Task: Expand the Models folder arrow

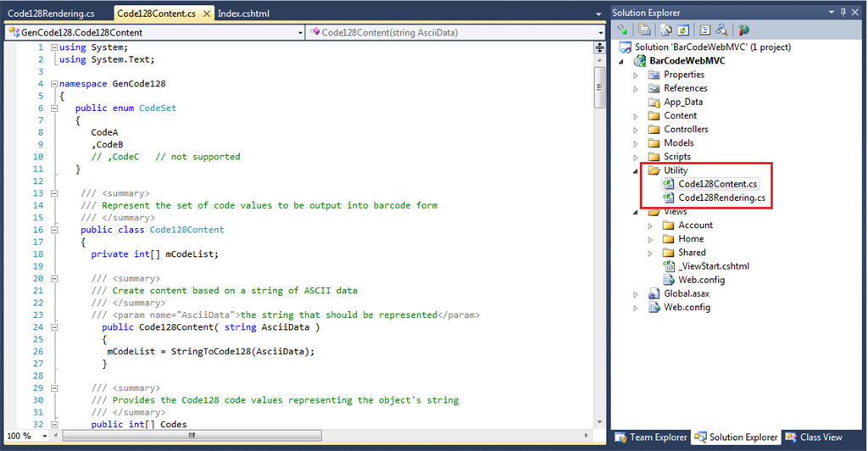Action: click(x=636, y=144)
